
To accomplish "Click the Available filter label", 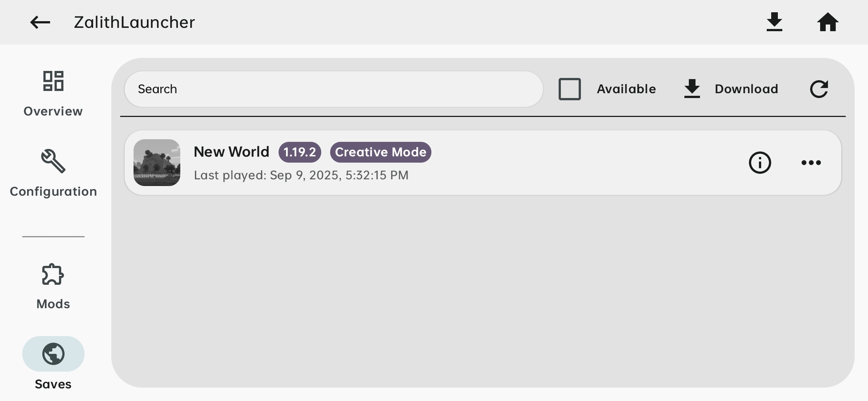I will [626, 89].
